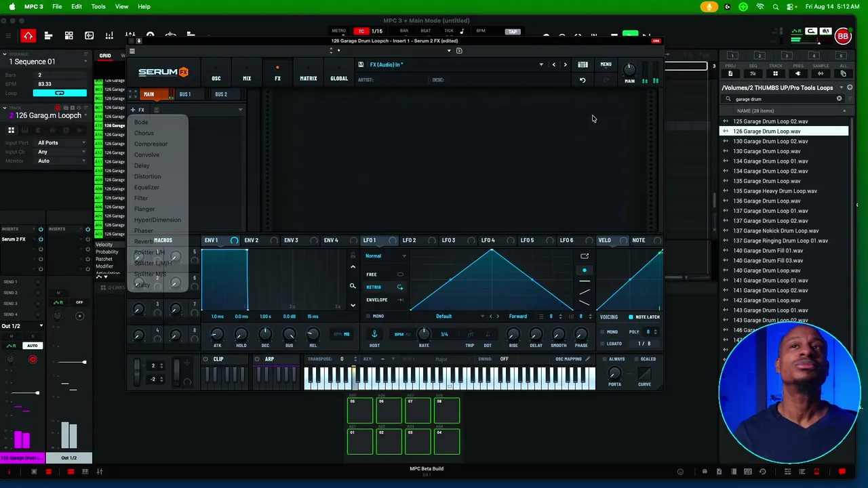Click the LFO graph magnifier zoom icon
868x488 pixels.
(x=353, y=287)
